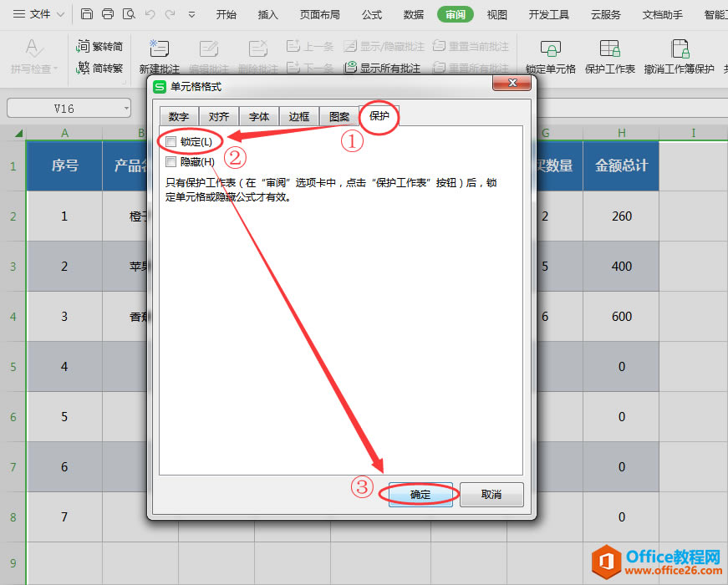Click the Protect Sheet (保护工作表) icon
Screen dimensions: 728x585
609,46
